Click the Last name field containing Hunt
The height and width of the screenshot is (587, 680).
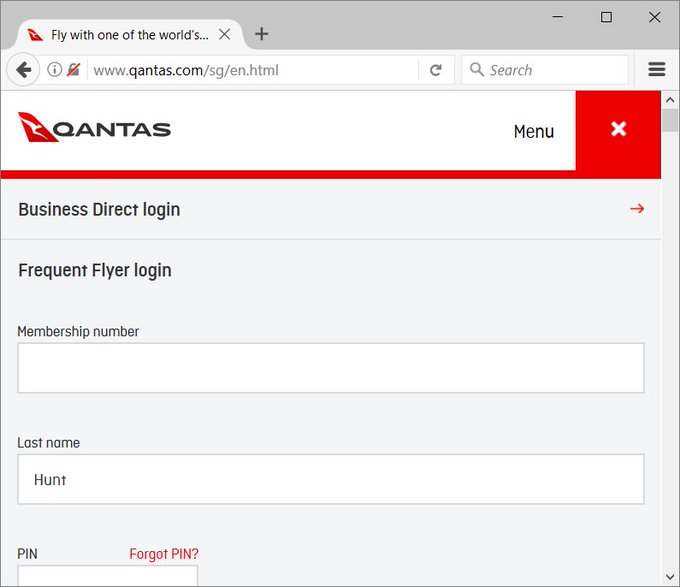click(x=331, y=479)
